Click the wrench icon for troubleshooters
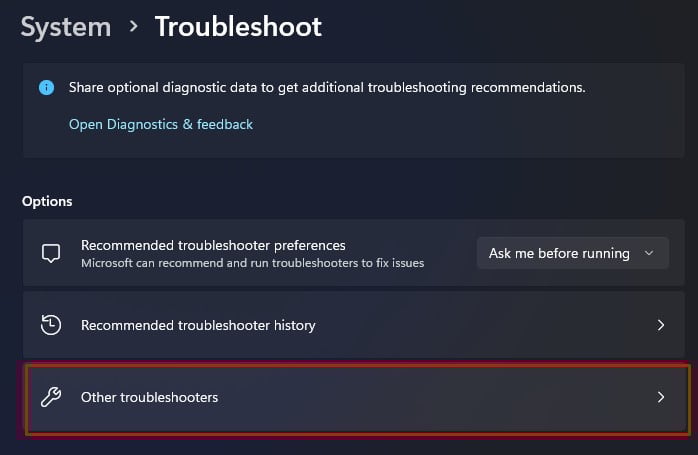This screenshot has height=455, width=698. [51, 397]
